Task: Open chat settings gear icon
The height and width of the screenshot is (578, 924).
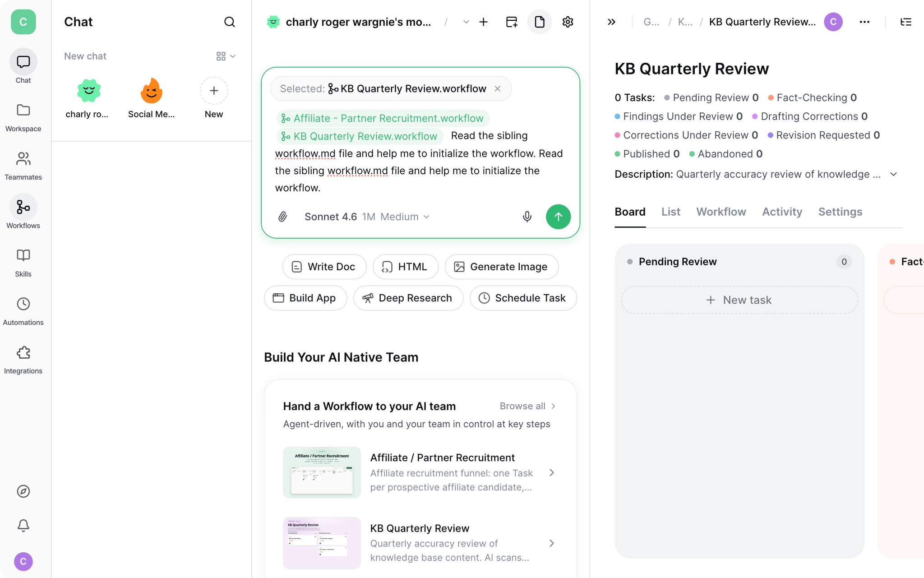Action: (568, 22)
